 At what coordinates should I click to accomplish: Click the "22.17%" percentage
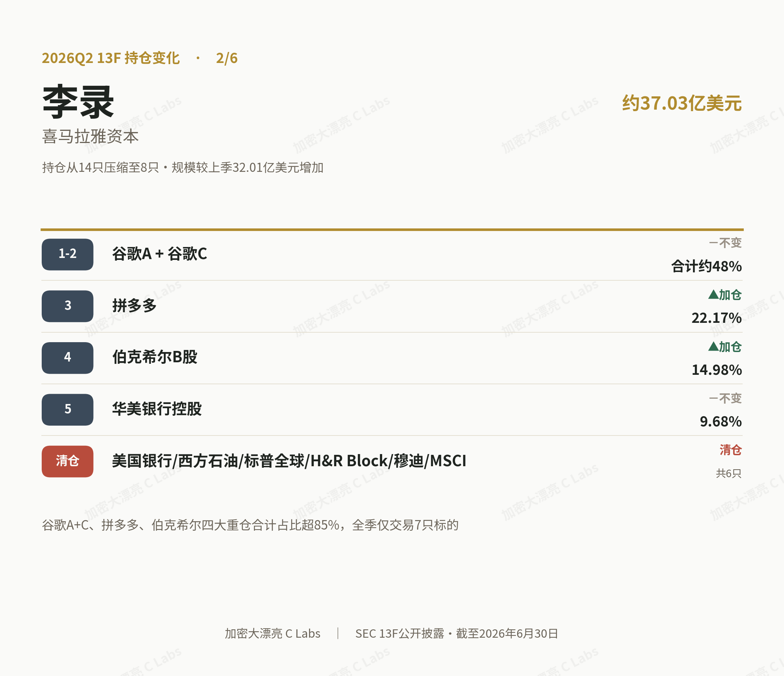717,318
